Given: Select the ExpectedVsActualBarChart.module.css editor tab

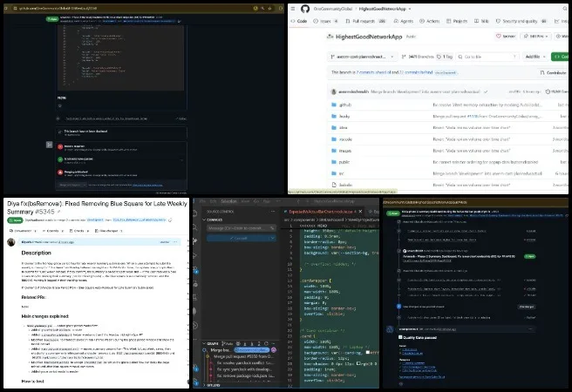Looking at the screenshot, I should click(323, 212).
